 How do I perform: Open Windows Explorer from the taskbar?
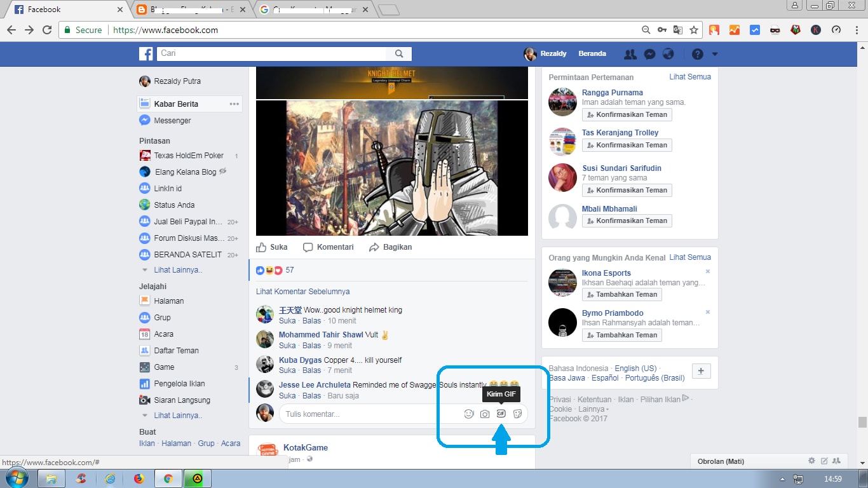(x=51, y=478)
